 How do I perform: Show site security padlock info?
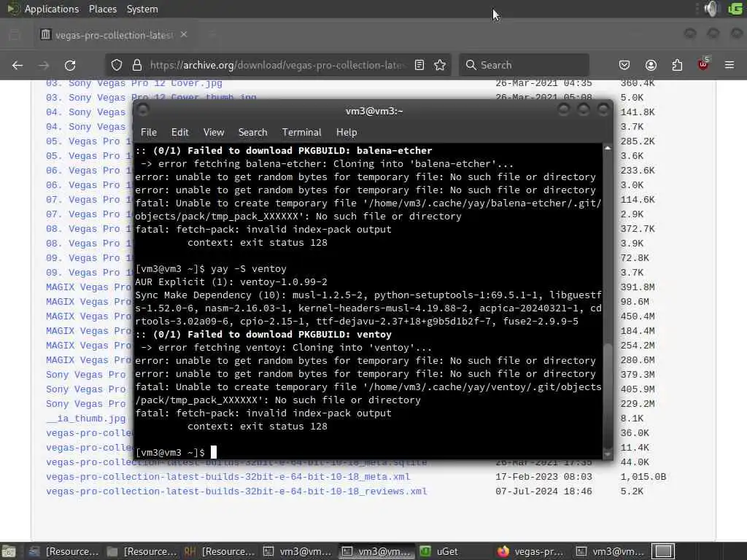(x=137, y=65)
